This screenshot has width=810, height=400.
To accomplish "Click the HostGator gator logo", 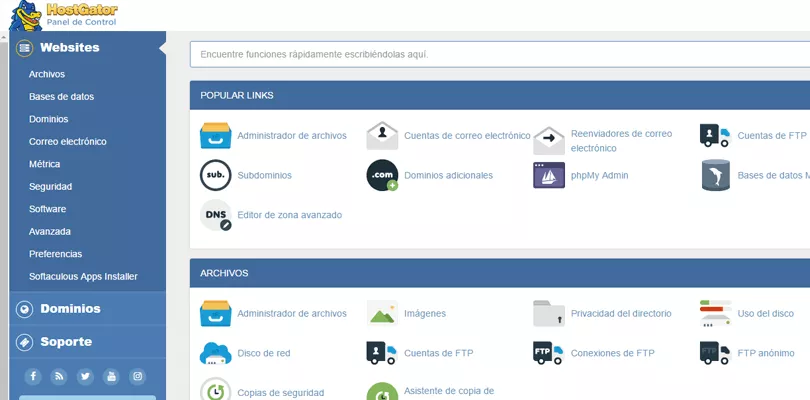I will [25, 16].
